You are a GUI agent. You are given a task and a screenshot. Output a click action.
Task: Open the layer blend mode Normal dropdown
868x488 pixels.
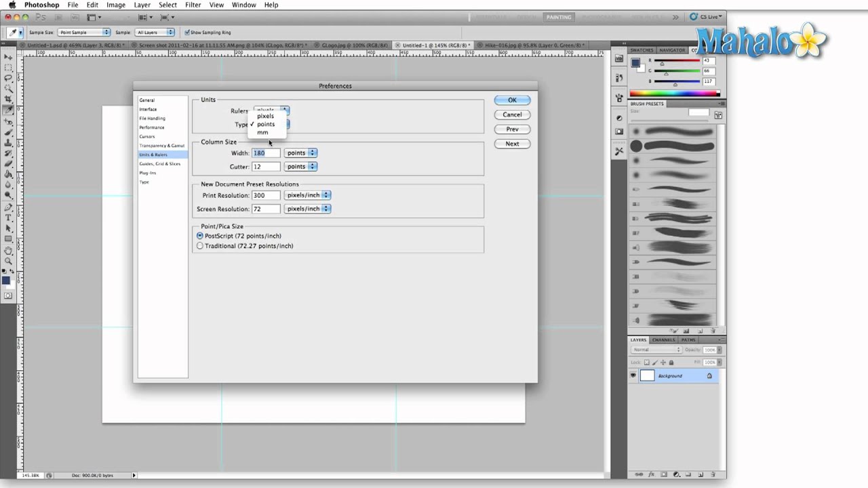coord(656,350)
